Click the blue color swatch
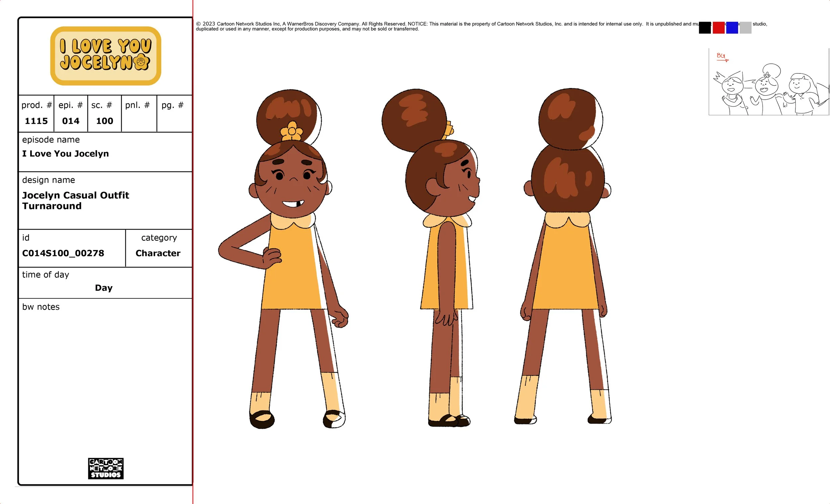The height and width of the screenshot is (504, 830). click(732, 28)
